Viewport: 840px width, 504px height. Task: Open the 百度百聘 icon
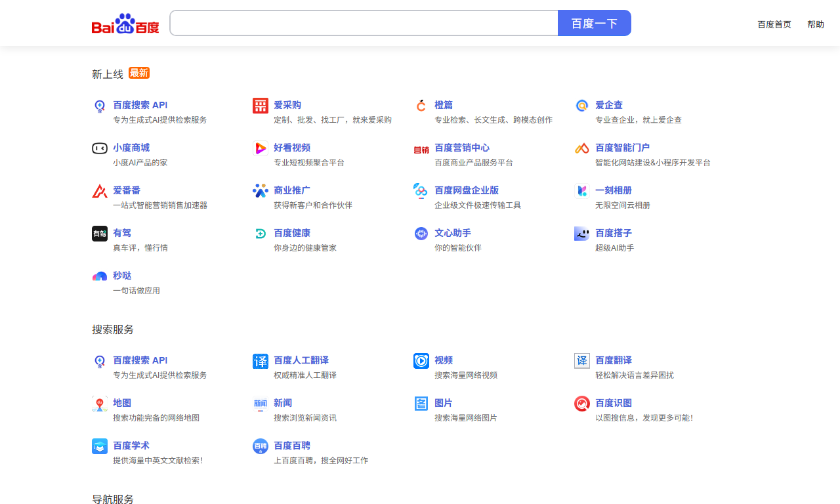(x=261, y=446)
